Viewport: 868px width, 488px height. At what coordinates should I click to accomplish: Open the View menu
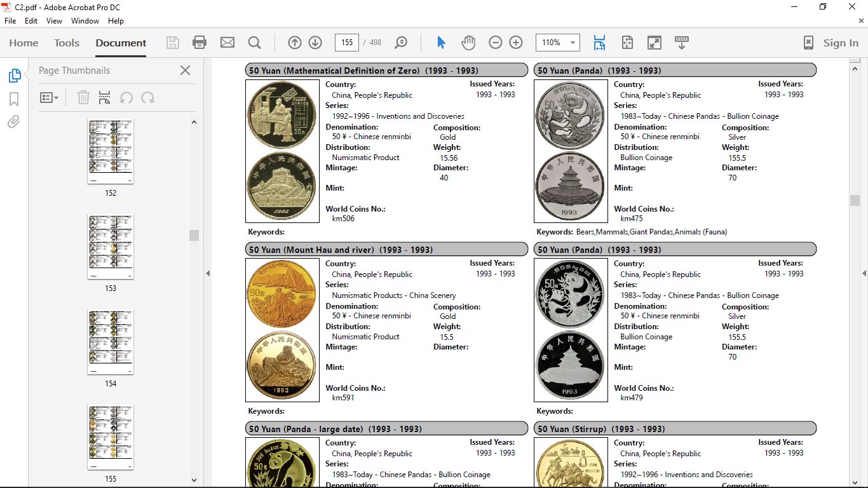[54, 20]
